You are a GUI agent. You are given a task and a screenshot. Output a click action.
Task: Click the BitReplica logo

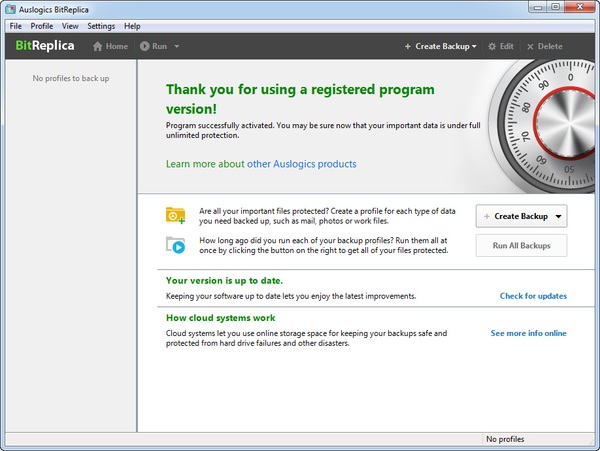tap(43, 46)
